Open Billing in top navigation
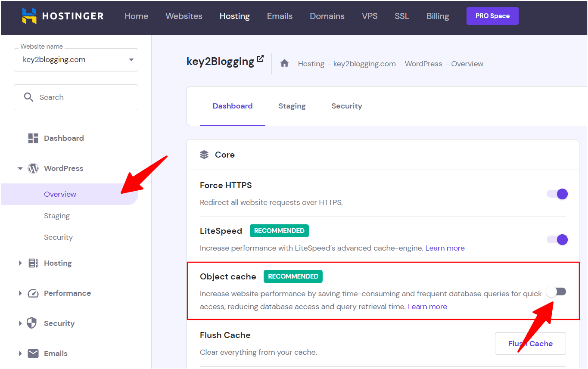 coord(438,16)
